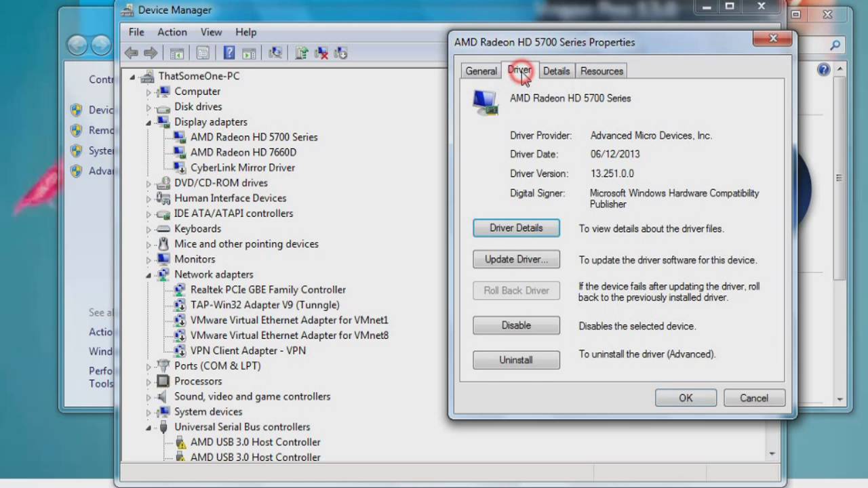Screen dimensions: 868x488
Task: Click the Driver Details button
Action: [x=516, y=228]
